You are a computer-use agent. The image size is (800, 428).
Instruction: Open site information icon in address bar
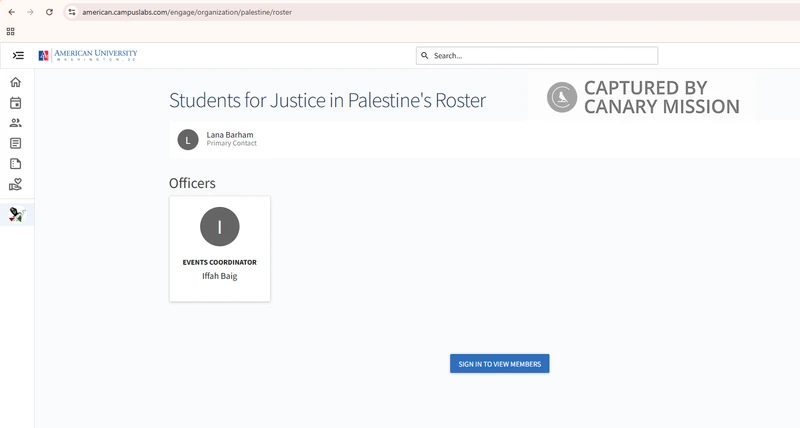tap(72, 12)
